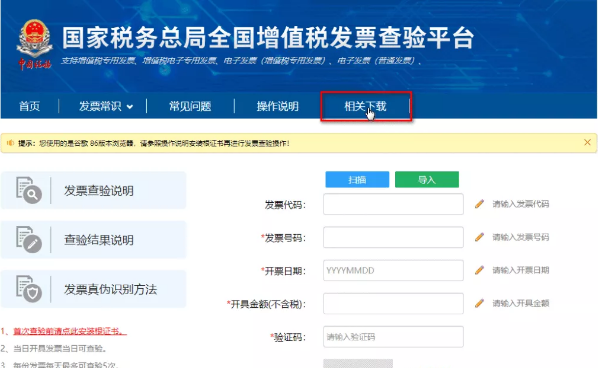The width and height of the screenshot is (598, 368).
Task: Open the 操作说明 page
Action: click(278, 106)
